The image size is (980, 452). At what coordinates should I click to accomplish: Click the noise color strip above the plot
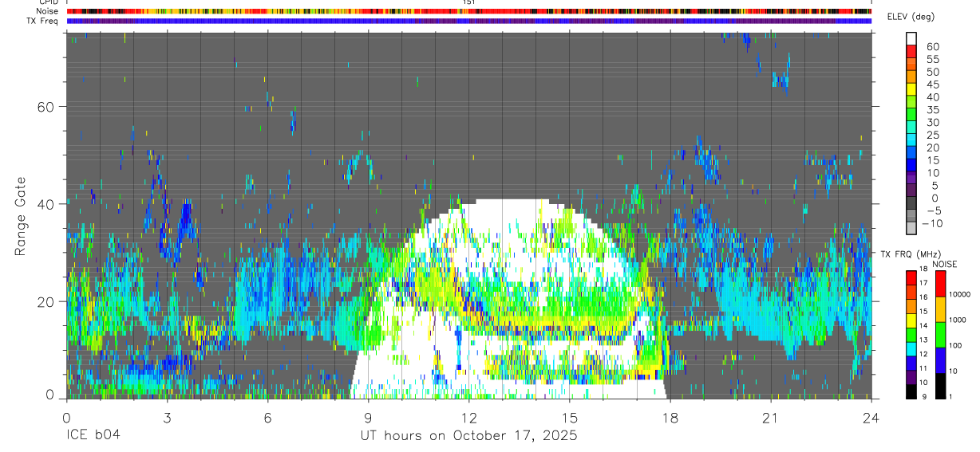click(469, 11)
